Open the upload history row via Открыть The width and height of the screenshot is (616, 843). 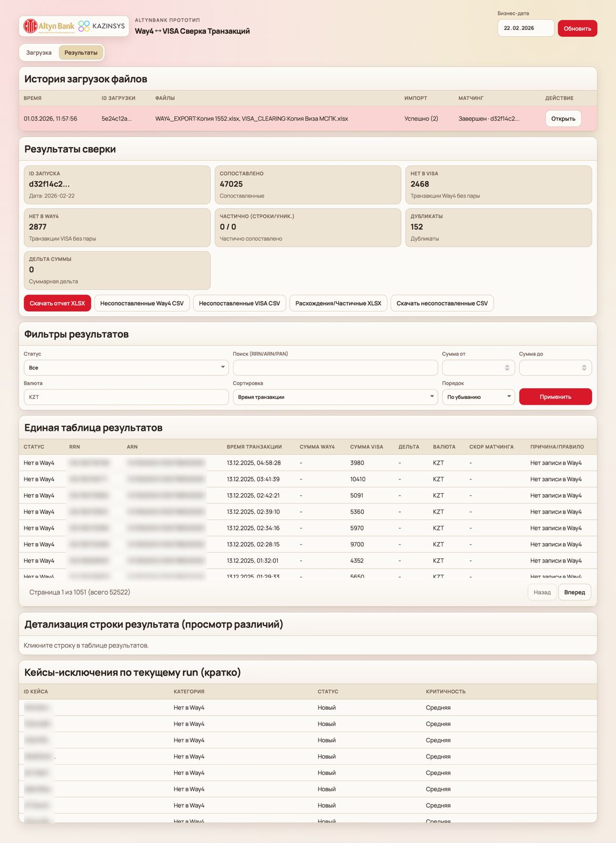(x=563, y=119)
